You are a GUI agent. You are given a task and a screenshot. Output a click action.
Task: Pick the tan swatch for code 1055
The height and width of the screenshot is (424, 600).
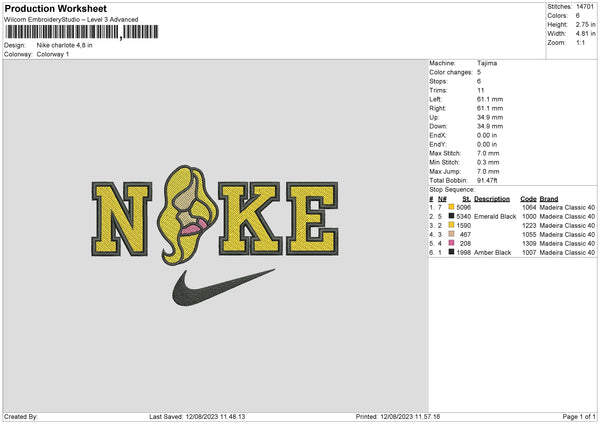point(451,234)
